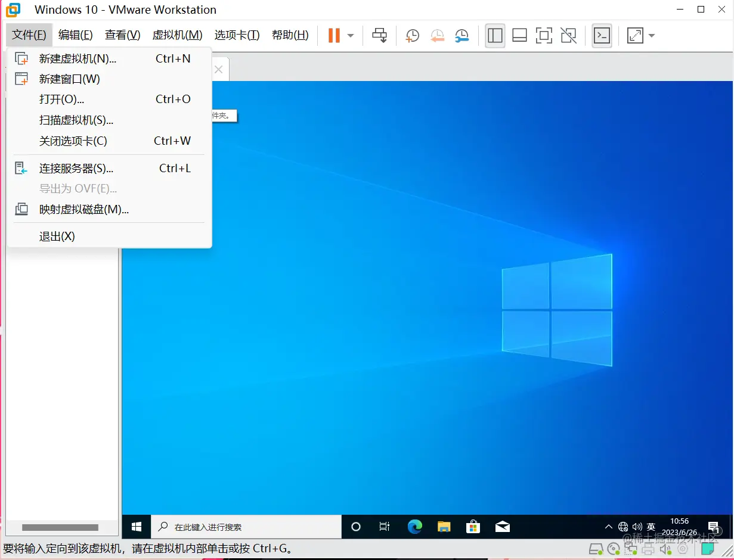Image resolution: width=734 pixels, height=560 pixels.
Task: Click the VMware Workstation title bar logo
Action: (x=13, y=10)
